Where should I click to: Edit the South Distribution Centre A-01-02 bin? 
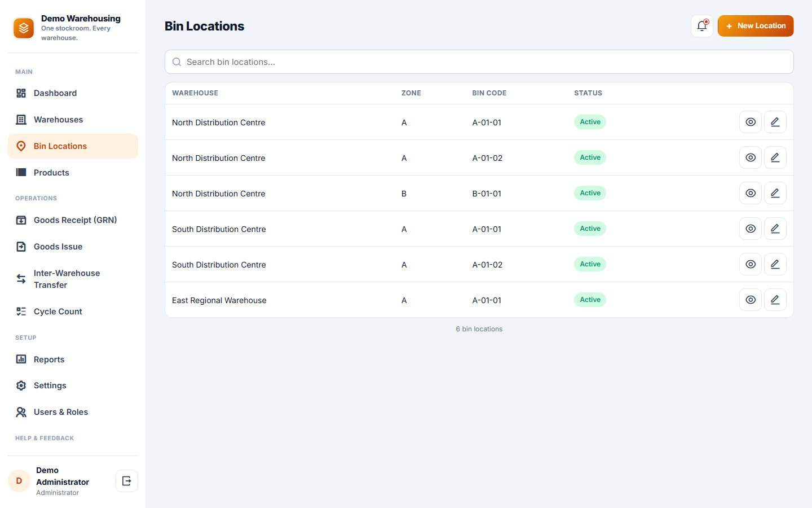[775, 264]
